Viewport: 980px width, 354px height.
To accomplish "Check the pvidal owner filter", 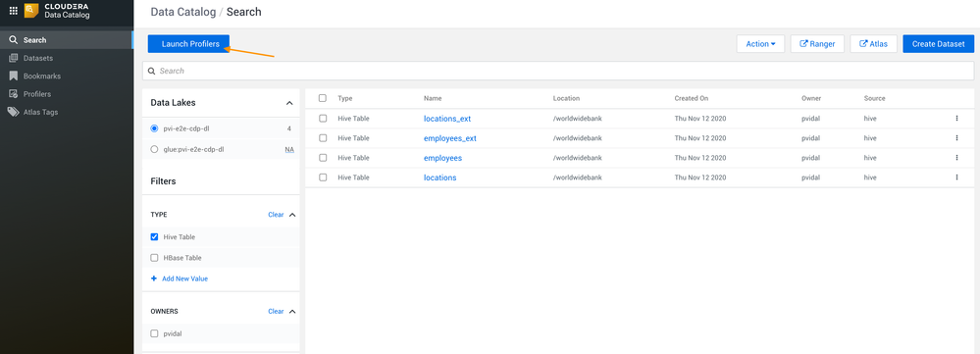I will click(154, 333).
